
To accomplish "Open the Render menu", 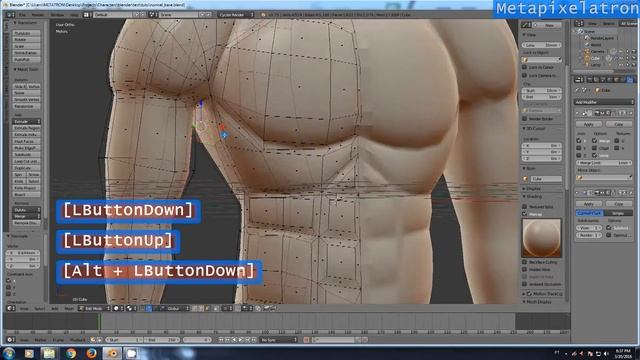I will click(x=38, y=15).
